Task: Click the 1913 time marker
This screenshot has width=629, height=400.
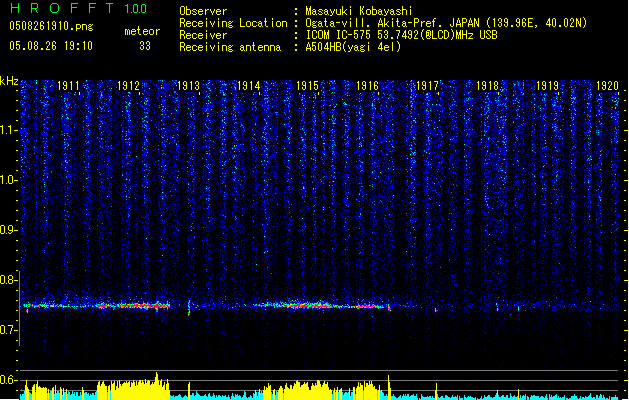Action: tap(189, 86)
